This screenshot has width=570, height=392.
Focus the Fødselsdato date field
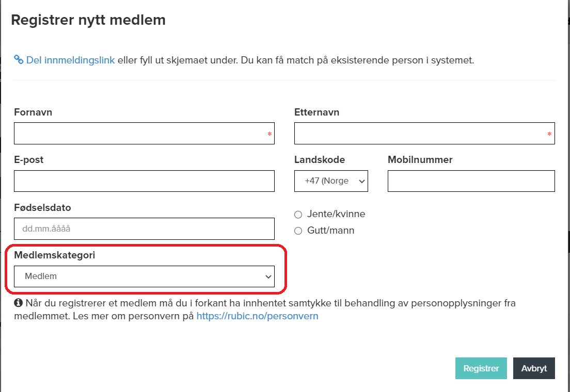(x=145, y=229)
